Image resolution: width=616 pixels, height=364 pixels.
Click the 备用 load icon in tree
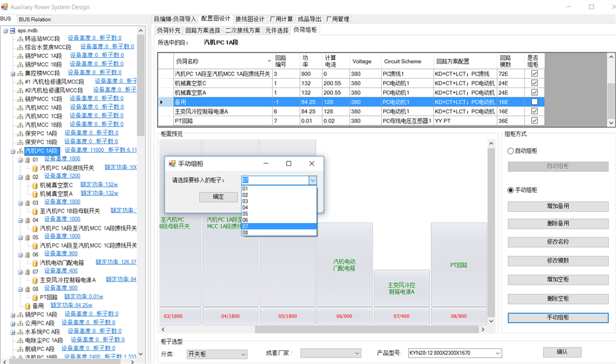pyautogui.click(x=27, y=306)
